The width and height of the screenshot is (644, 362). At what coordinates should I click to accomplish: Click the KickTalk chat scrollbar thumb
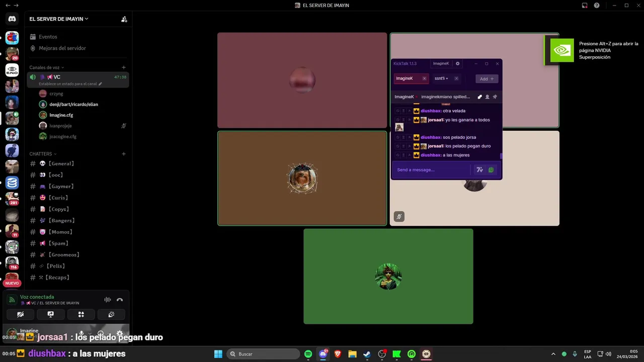pos(501,156)
